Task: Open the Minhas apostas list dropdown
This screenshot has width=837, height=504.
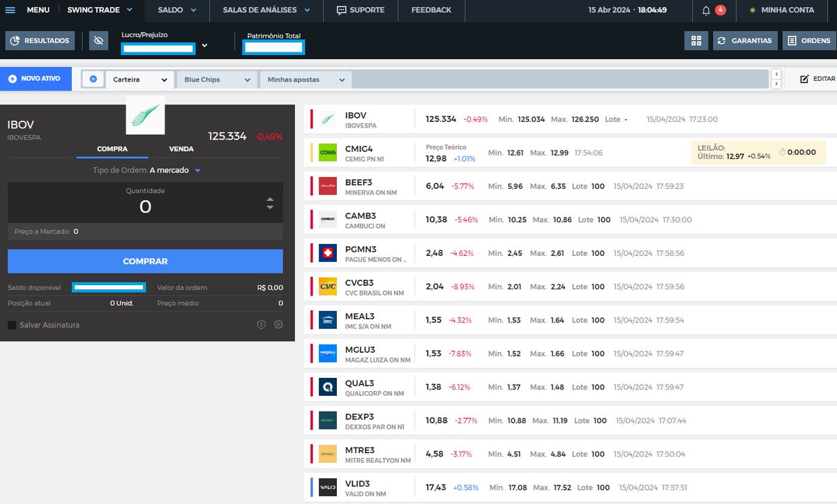Action: [306, 79]
